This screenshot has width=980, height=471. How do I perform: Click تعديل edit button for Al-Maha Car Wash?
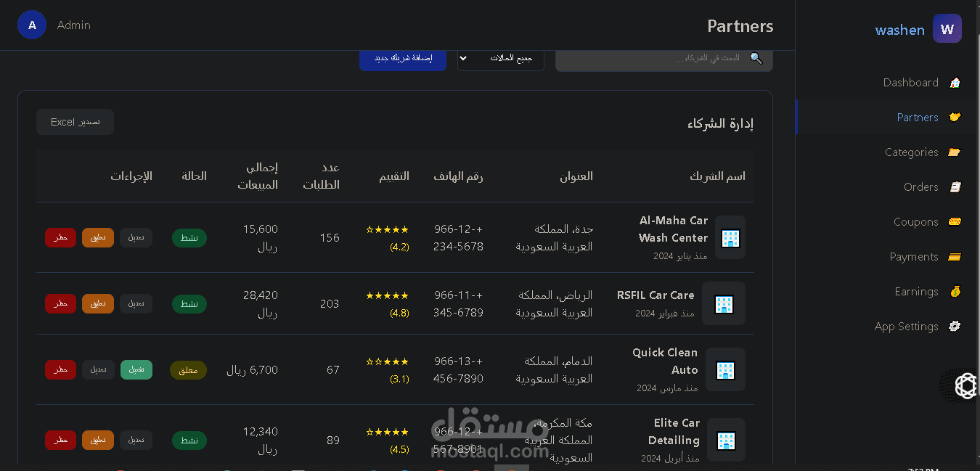(x=136, y=237)
